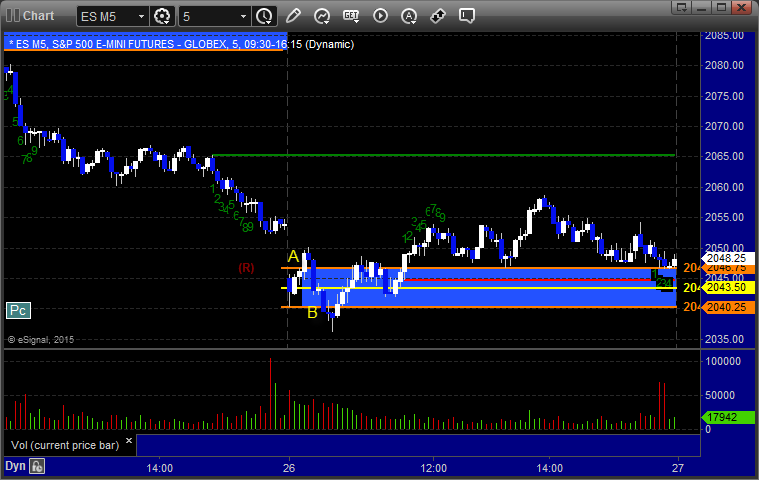Select the pencil drawing tool
The width and height of the screenshot is (759, 480).
293,16
